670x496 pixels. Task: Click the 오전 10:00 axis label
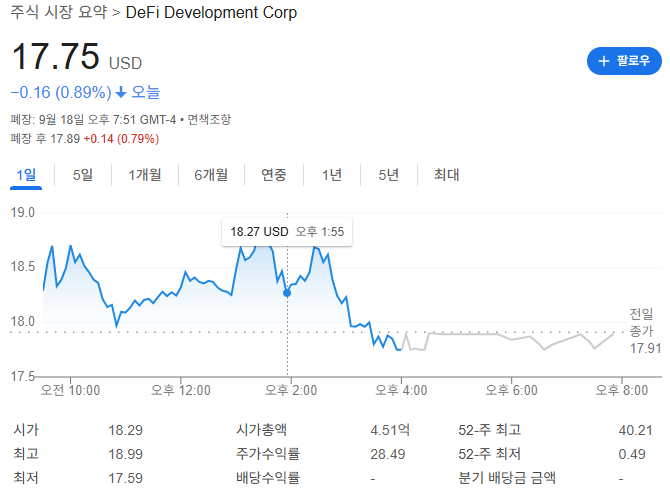tap(70, 390)
